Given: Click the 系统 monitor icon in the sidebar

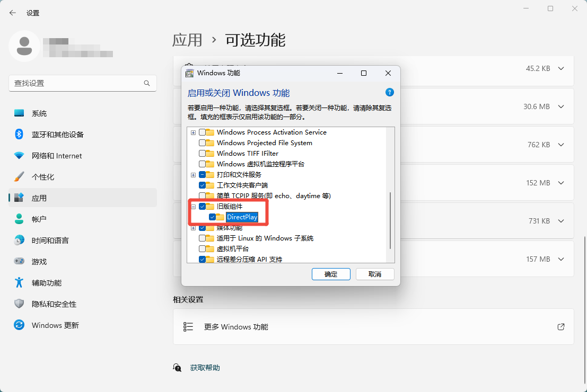Looking at the screenshot, I should (x=19, y=113).
